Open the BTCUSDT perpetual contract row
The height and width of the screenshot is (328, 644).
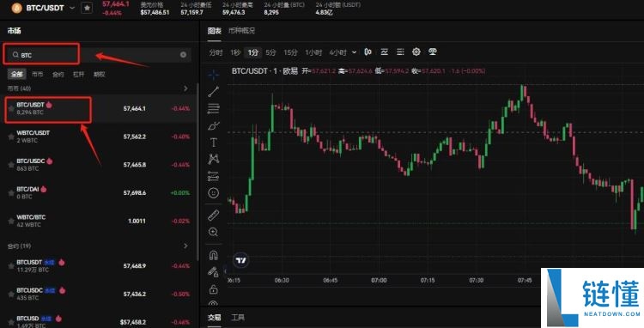point(99,266)
